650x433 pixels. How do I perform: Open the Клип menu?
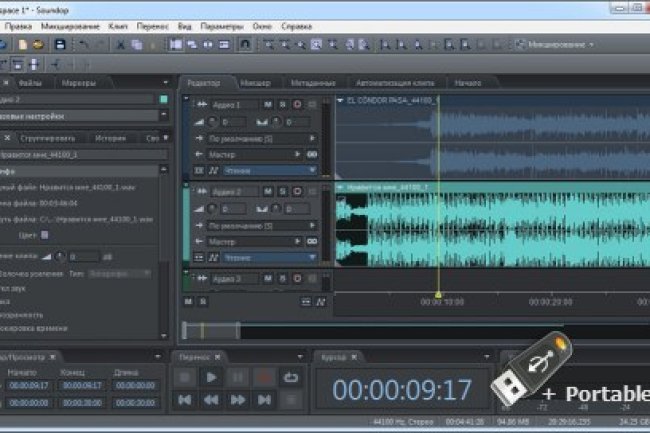[x=118, y=26]
